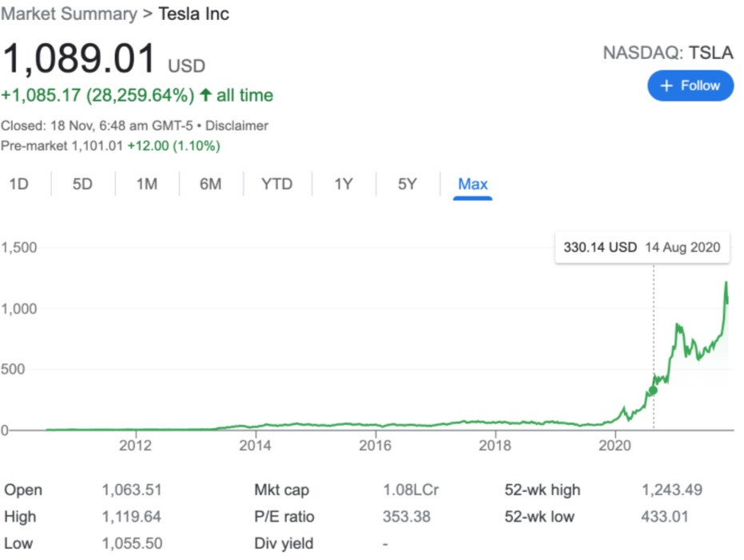Select the 1M time range tab
The height and width of the screenshot is (560, 744).
coord(147,184)
